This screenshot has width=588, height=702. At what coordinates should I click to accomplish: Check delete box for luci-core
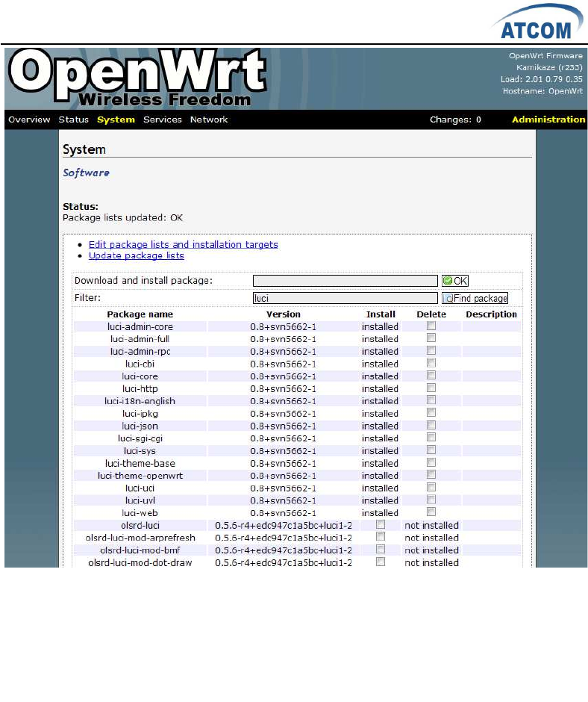pos(431,375)
